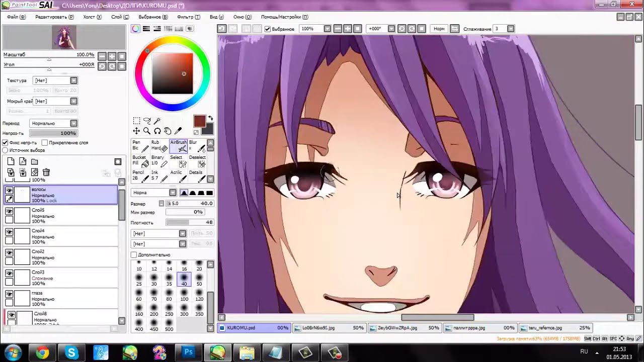Hide the Слой2 layer
This screenshot has height=362, width=644.
pyautogui.click(x=9, y=253)
